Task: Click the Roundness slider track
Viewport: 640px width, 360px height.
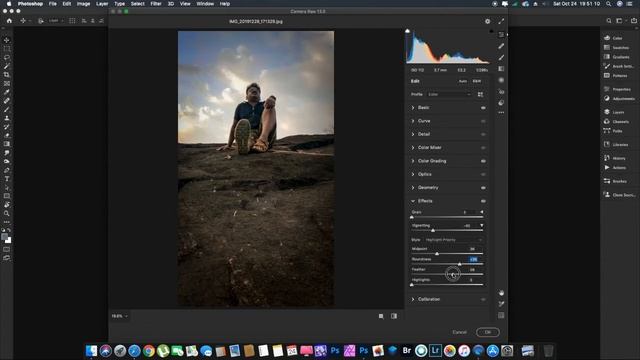Action: (447, 264)
